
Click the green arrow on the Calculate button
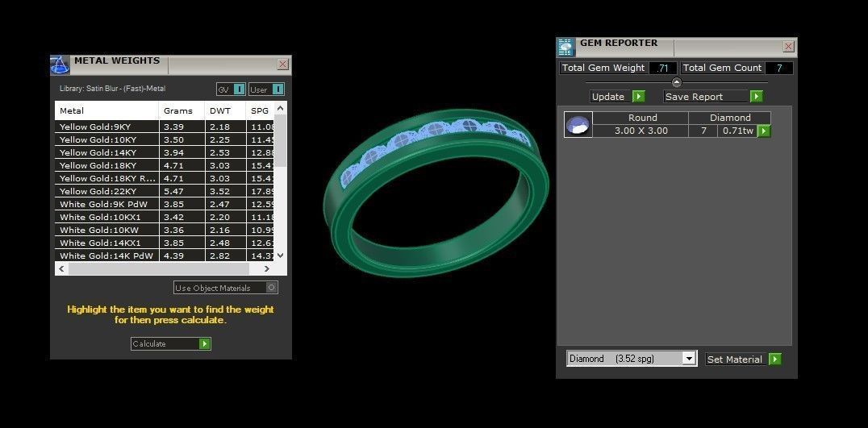(204, 343)
